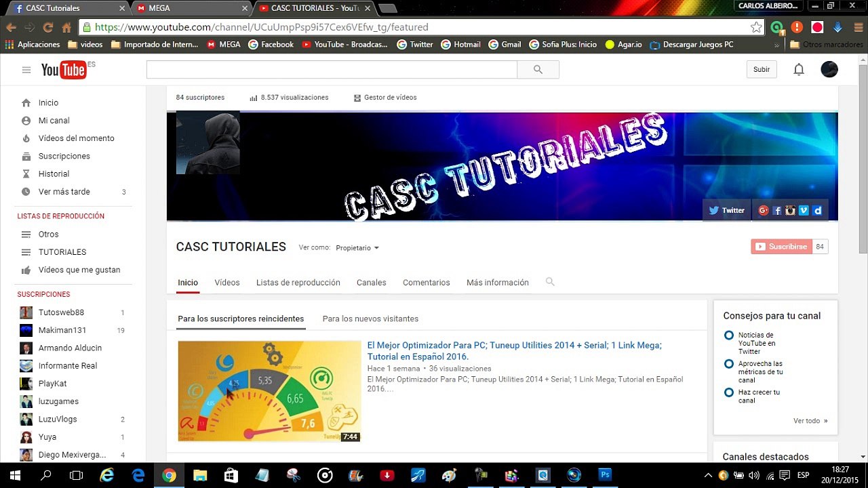Open the TUTORIALES playlist
This screenshot has height=488, width=868.
pyautogui.click(x=62, y=252)
